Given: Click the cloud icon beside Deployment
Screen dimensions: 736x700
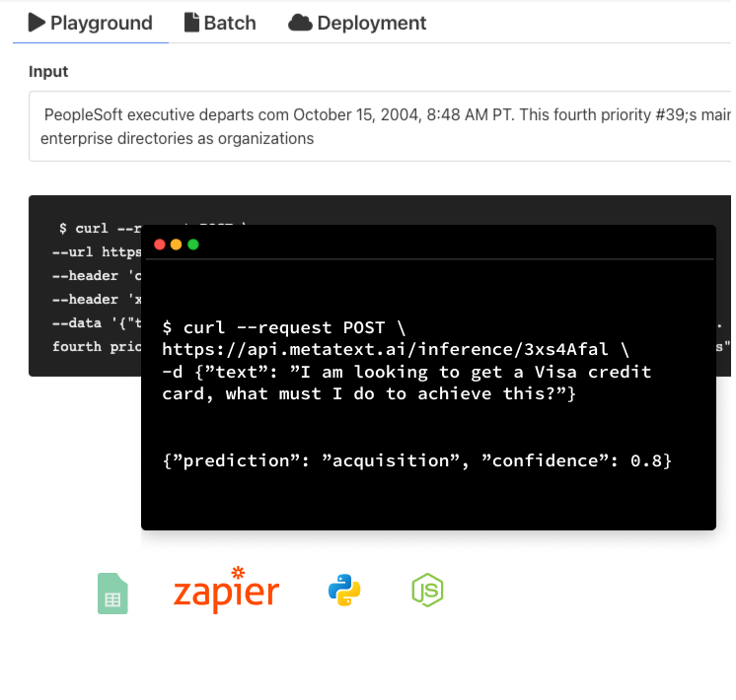Looking at the screenshot, I should pos(300,23).
